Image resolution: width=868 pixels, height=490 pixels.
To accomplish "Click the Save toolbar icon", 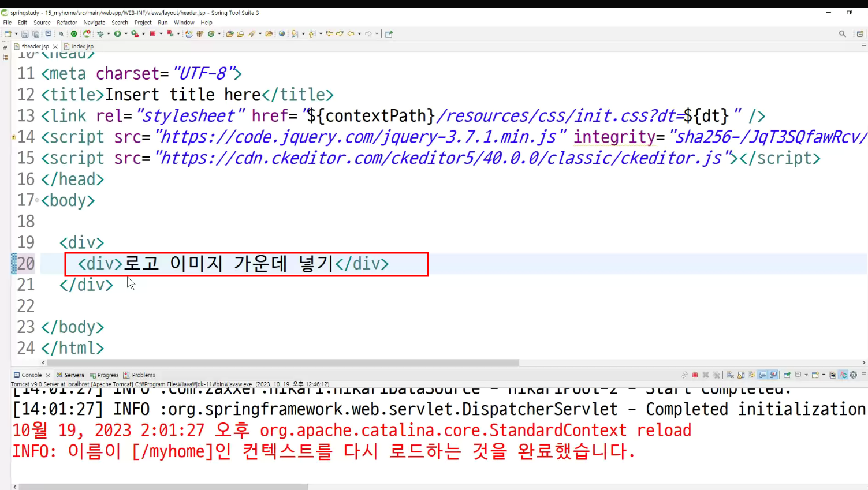I will tap(25, 34).
